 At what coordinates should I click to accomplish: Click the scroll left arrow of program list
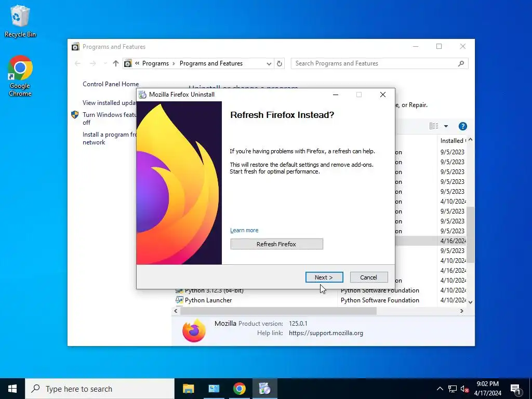176,311
